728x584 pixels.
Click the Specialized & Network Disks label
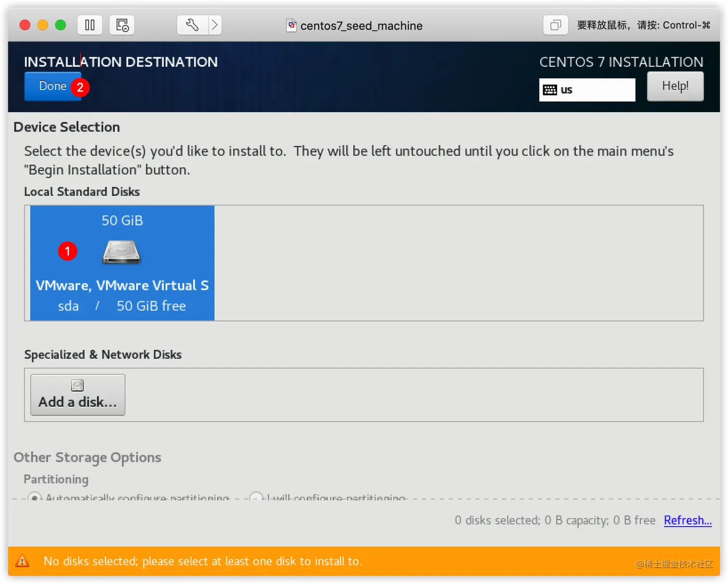[103, 355]
